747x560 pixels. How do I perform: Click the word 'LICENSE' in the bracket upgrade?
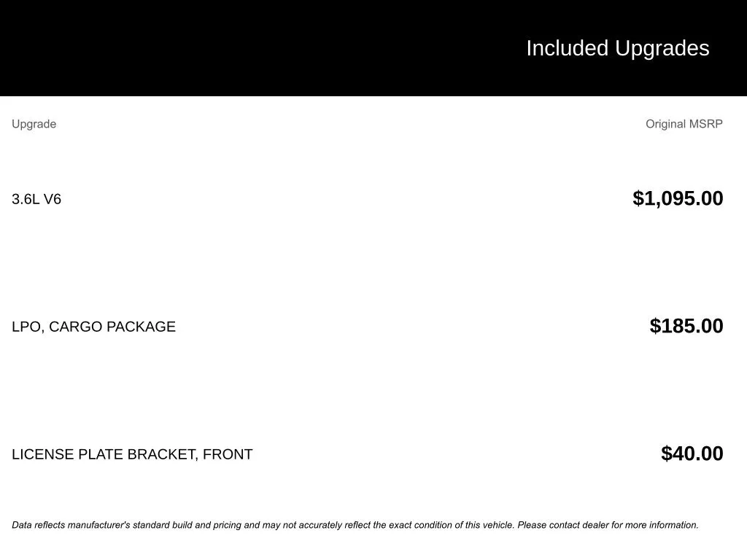click(x=43, y=454)
